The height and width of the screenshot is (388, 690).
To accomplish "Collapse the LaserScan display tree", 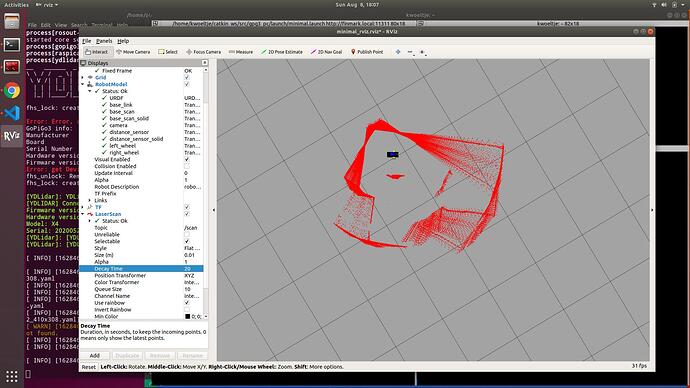I will pyautogui.click(x=83, y=214).
